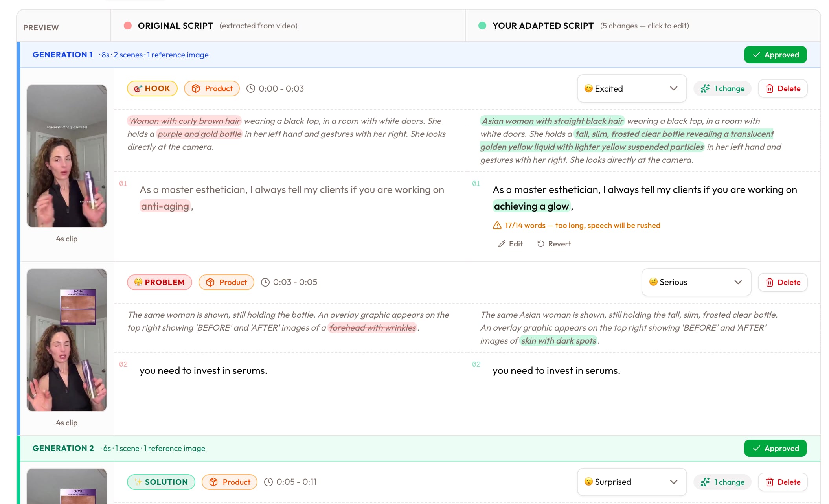Click the clock icon next to 0:03 - 0:05

pyautogui.click(x=265, y=282)
